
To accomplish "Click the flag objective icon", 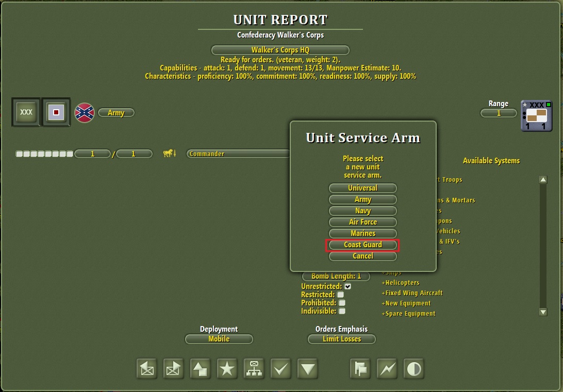I will pyautogui.click(x=360, y=369).
